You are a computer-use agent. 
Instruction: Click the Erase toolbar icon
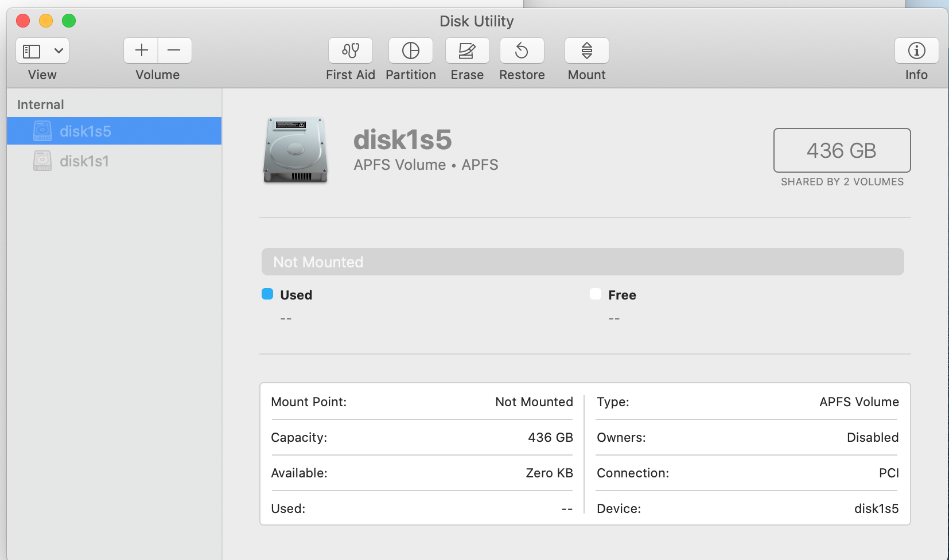tap(467, 50)
